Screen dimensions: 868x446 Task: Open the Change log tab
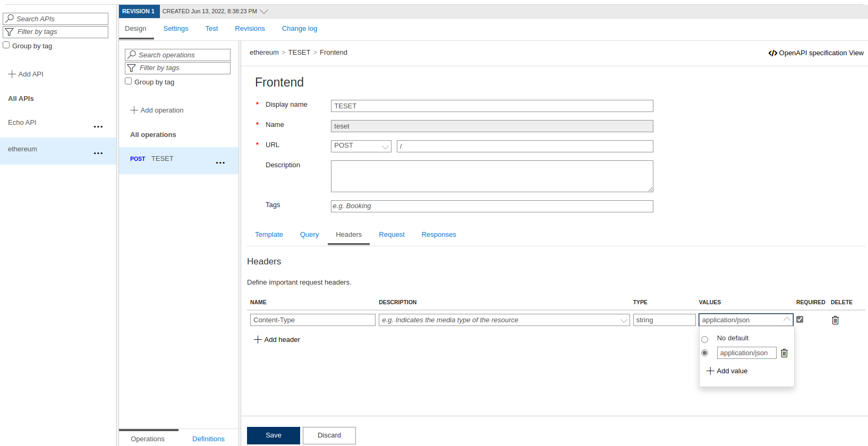(300, 29)
